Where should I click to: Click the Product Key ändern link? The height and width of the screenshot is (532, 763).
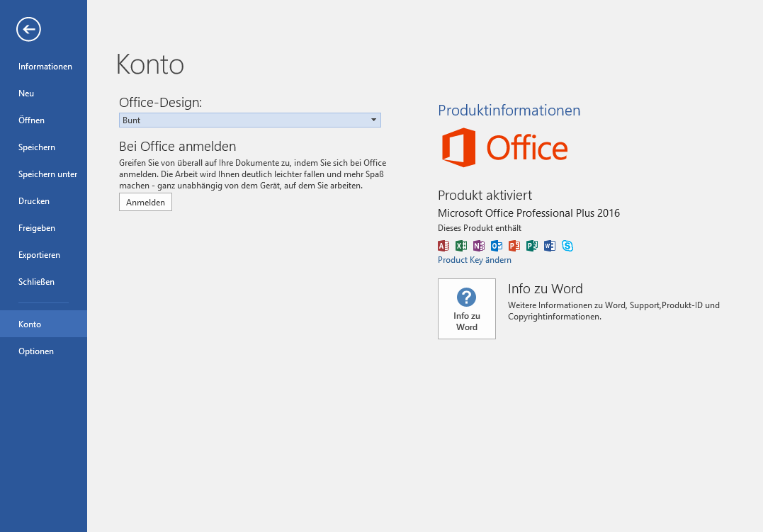pyautogui.click(x=475, y=260)
